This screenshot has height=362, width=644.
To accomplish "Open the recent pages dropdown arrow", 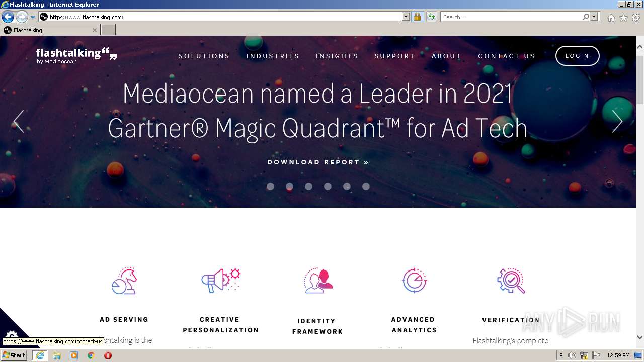I will point(33,17).
